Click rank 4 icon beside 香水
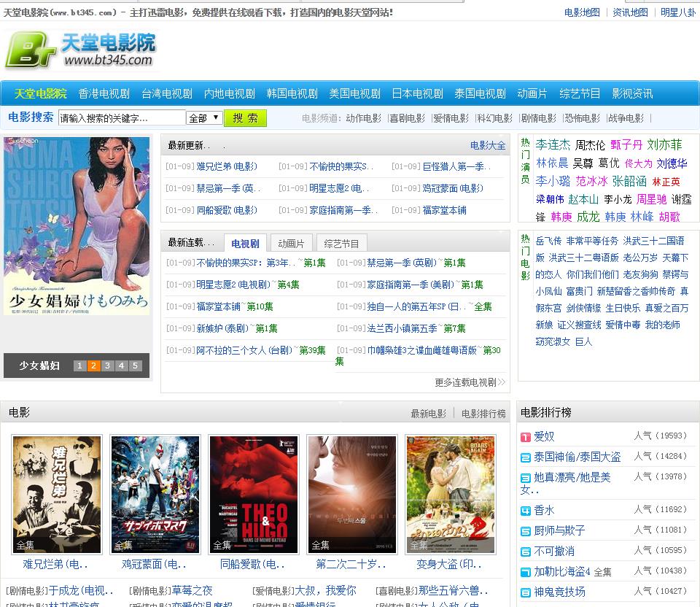 click(x=526, y=511)
